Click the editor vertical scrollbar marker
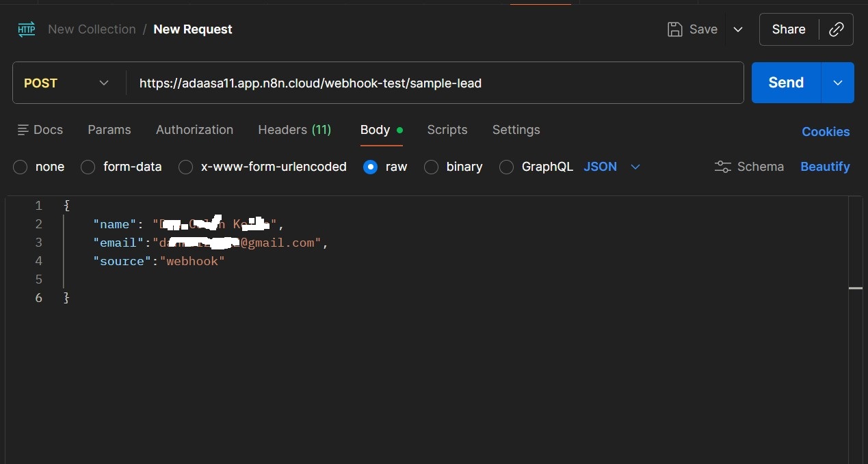The height and width of the screenshot is (464, 868). pyautogui.click(x=856, y=288)
